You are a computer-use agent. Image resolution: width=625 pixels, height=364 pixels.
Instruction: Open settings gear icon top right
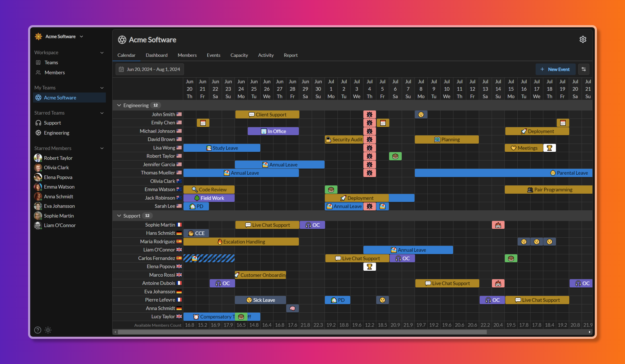pyautogui.click(x=583, y=39)
